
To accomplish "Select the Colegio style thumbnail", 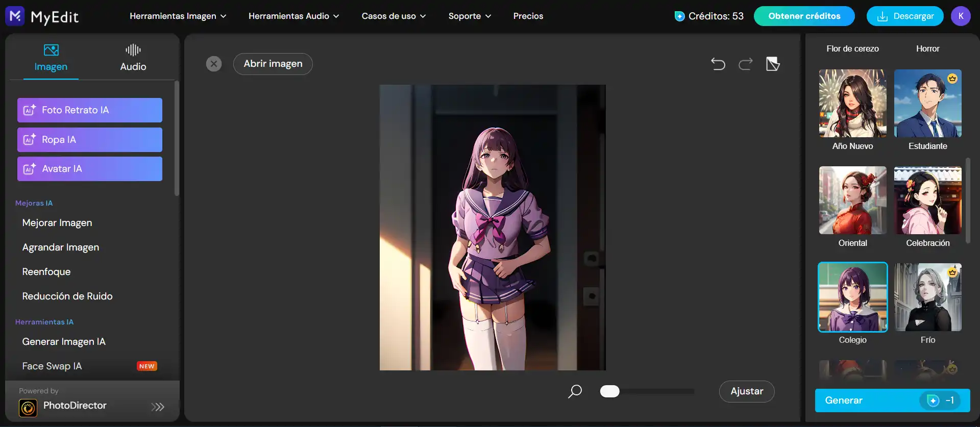I will pos(853,297).
